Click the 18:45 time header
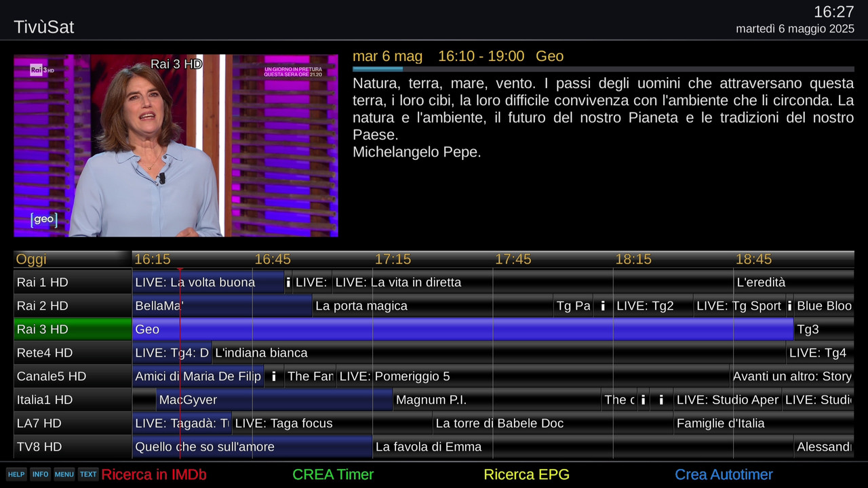This screenshot has height=488, width=868. point(753,259)
